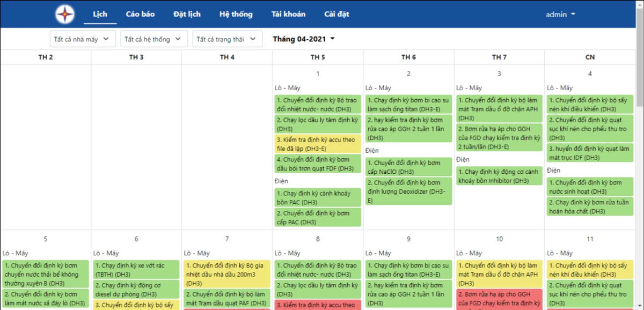Open Chạy định kỳ xe vớt rác task
The image size is (644, 310).
tap(136, 270)
